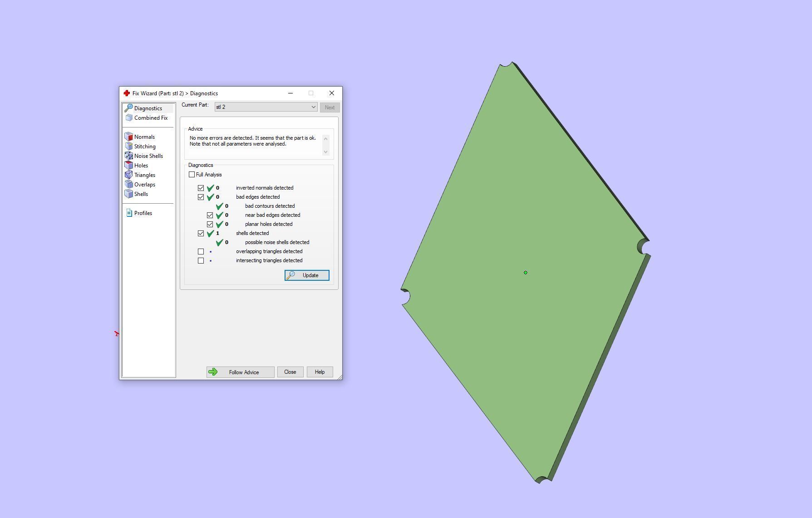Viewport: 812px width, 518px height.
Task: Click 'possible noise shells detected' text
Action: tap(277, 242)
